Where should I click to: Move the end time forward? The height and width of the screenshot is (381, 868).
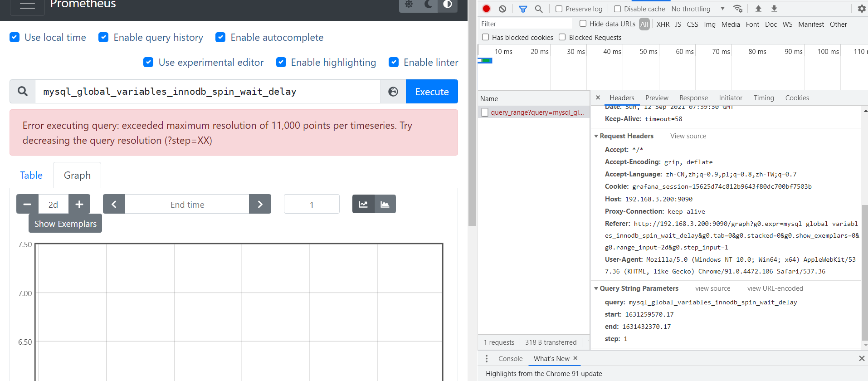260,204
